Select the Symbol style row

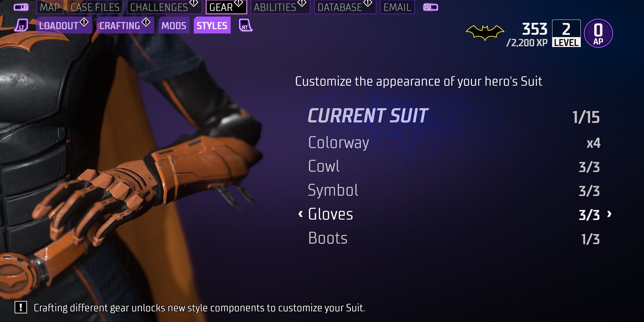pyautogui.click(x=454, y=190)
